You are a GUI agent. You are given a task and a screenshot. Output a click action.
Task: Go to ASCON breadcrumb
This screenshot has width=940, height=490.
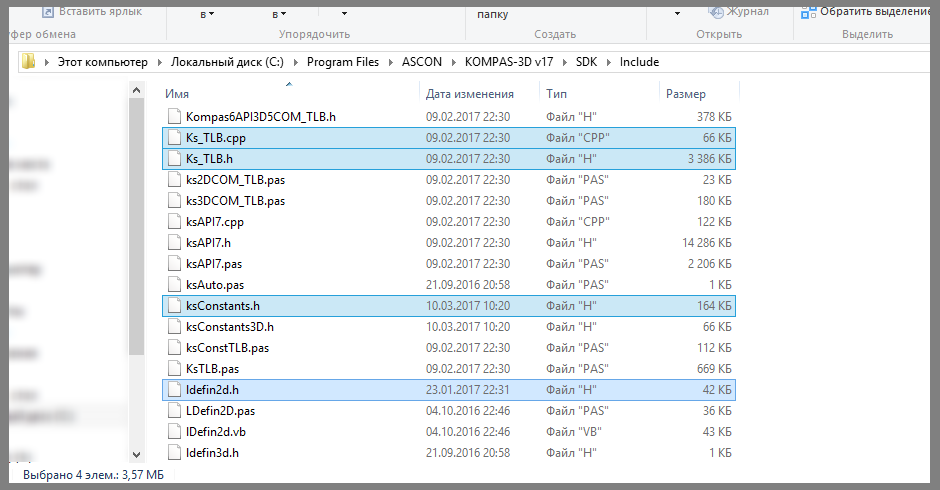click(x=422, y=62)
